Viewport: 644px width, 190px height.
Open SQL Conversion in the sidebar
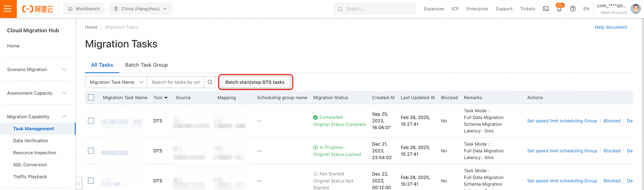point(30,165)
